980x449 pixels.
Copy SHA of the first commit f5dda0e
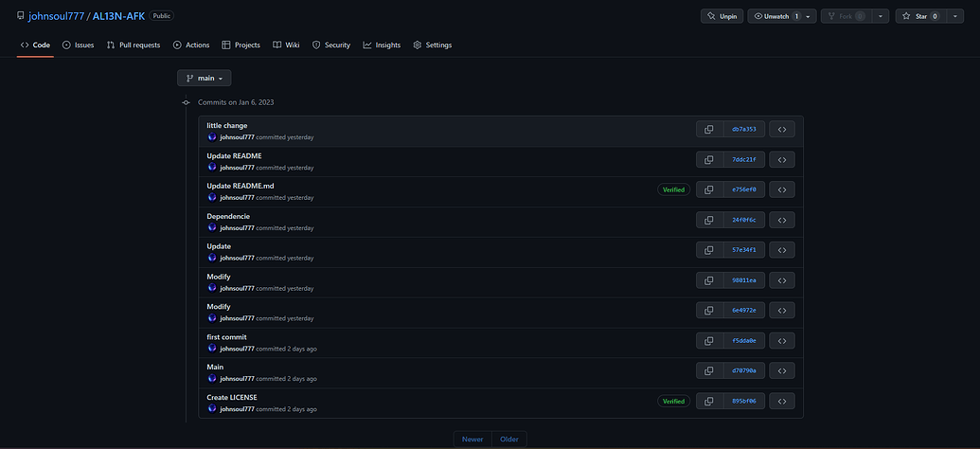coord(709,341)
